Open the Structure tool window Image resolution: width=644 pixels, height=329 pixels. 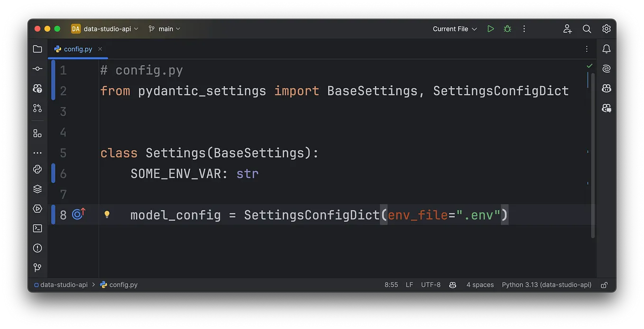point(37,133)
